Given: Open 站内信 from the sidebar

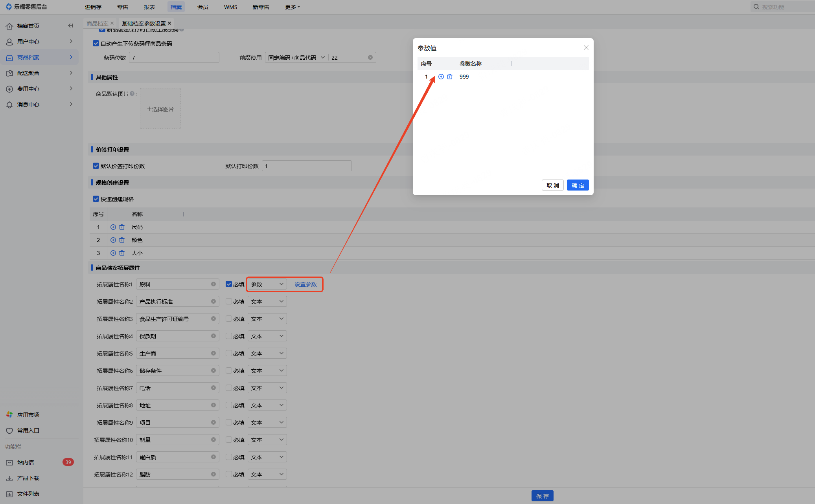Looking at the screenshot, I should pyautogui.click(x=26, y=462).
